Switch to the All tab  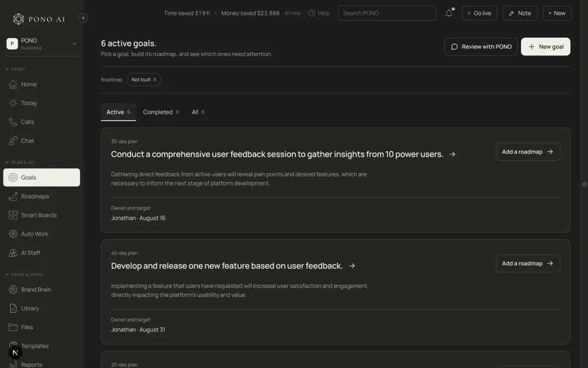[x=198, y=112]
